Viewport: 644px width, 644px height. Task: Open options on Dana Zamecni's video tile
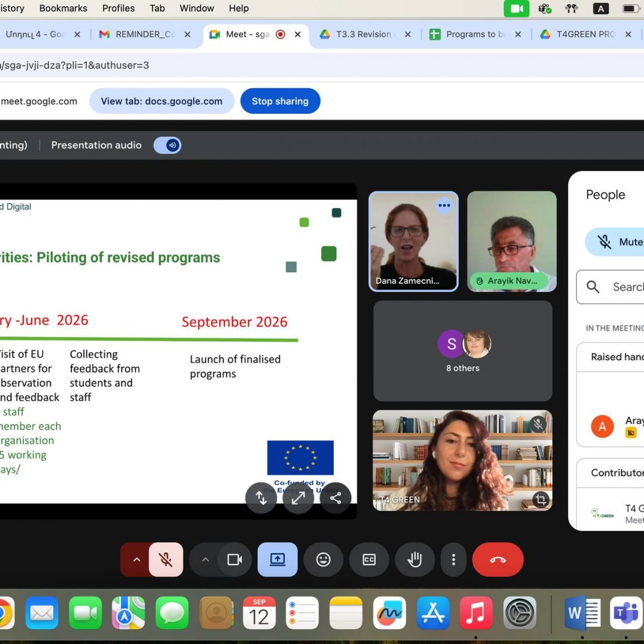click(444, 205)
